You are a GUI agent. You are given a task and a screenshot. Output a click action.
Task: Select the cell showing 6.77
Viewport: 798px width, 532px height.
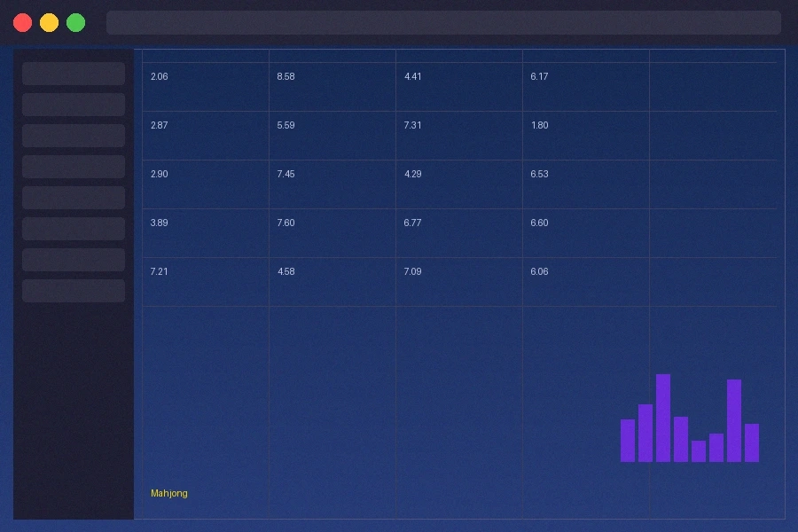click(412, 223)
